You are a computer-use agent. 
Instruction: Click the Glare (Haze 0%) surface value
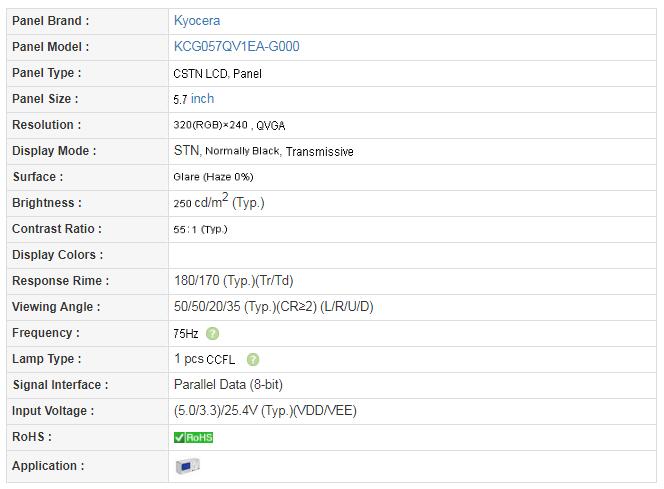(x=213, y=177)
